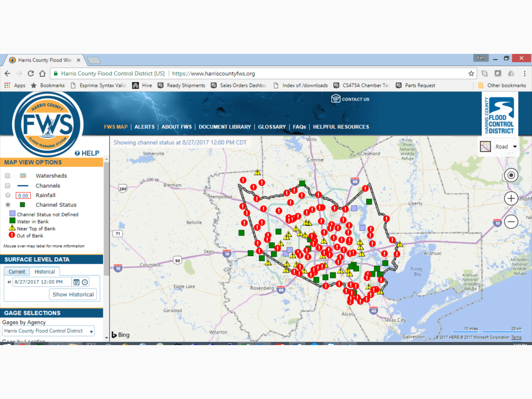Open the DOCUMENT LIBRARY menu item
This screenshot has height=399, width=532.
point(225,127)
